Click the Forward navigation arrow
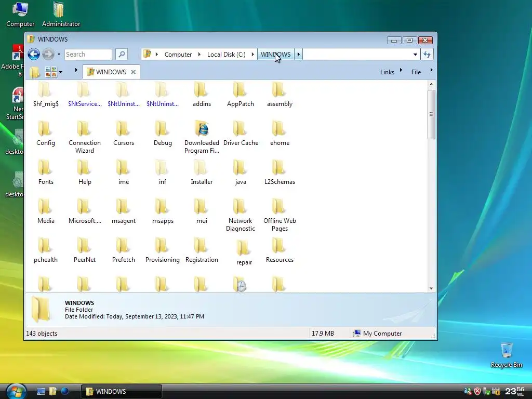The height and width of the screenshot is (399, 532). pos(48,54)
